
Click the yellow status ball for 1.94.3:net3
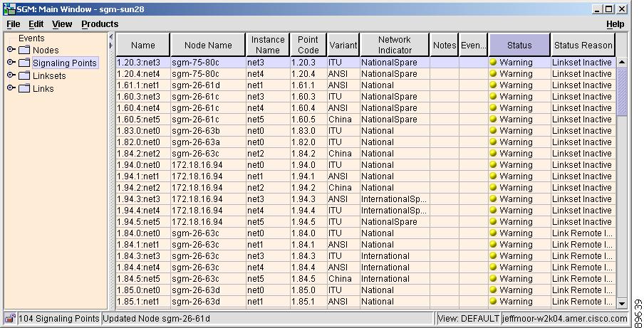click(x=493, y=199)
